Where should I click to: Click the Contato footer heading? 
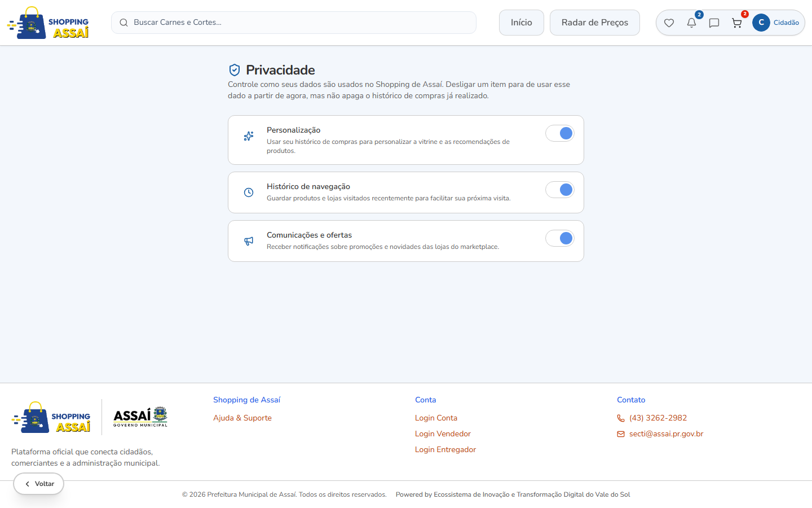[631, 400]
